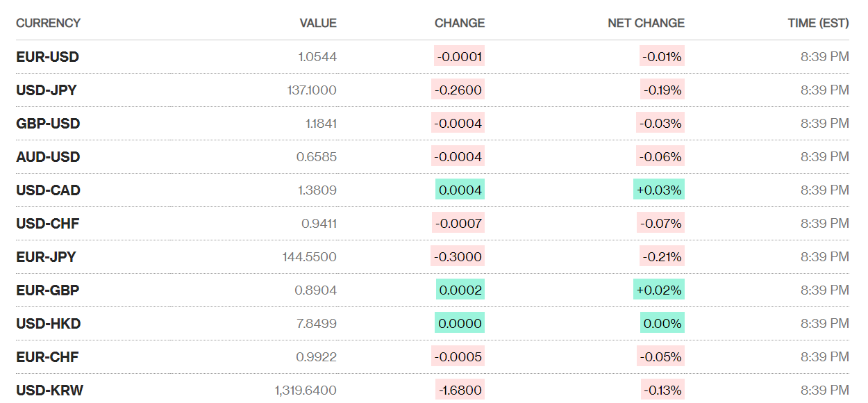Click the green 0.00% net change cell

(x=662, y=324)
